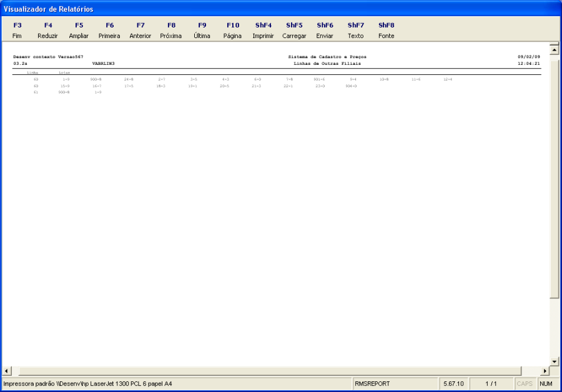Screen dimensions: 562x392
Task: Send the report with ShF6 Enviar
Action: pyautogui.click(x=325, y=30)
